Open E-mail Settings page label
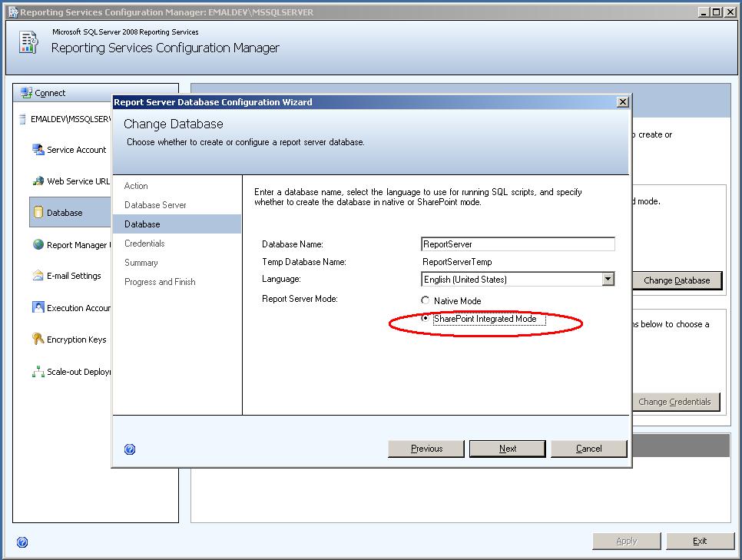The image size is (742, 560). 74,276
